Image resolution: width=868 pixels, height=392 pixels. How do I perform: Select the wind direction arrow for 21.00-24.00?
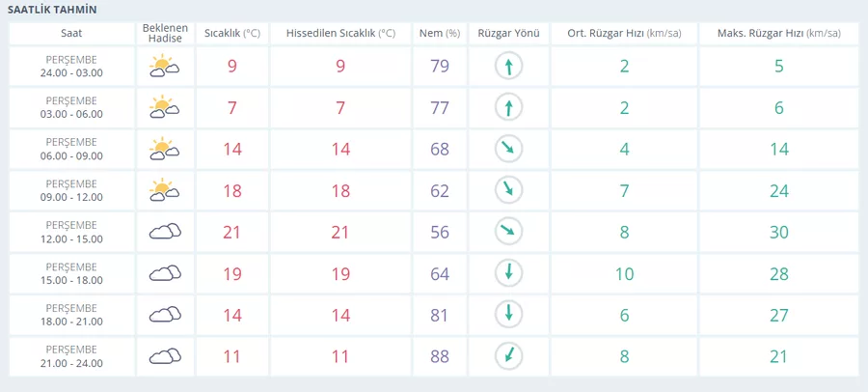click(x=508, y=356)
